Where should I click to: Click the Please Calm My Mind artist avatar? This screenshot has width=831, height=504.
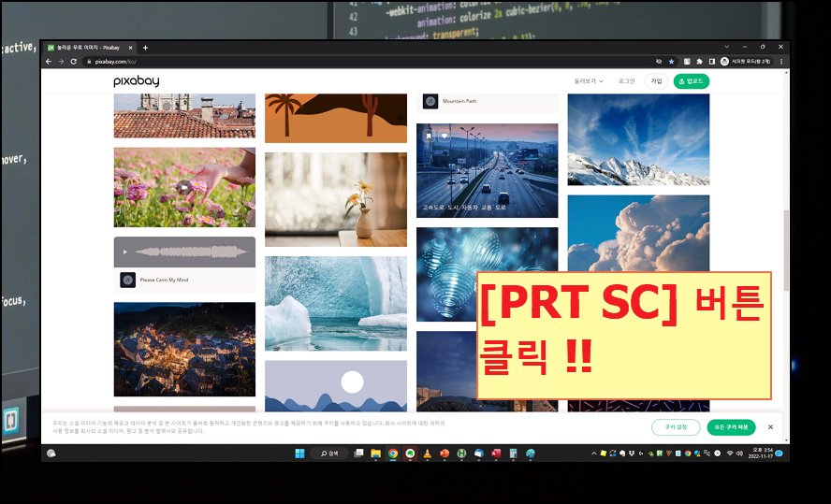127,281
